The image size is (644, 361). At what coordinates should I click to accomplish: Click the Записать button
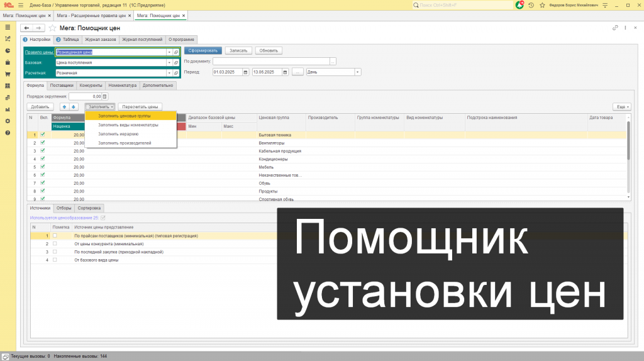(238, 50)
